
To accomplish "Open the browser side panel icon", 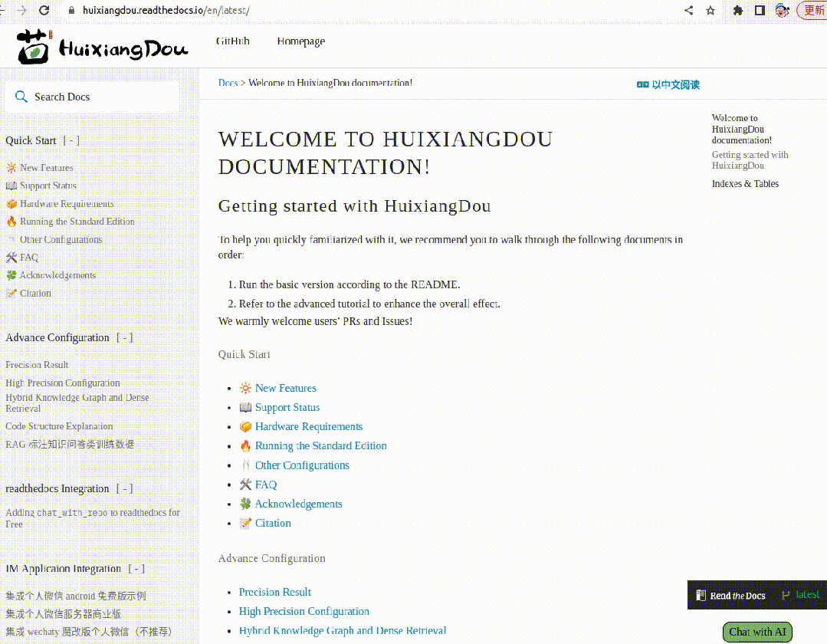I will click(x=760, y=11).
